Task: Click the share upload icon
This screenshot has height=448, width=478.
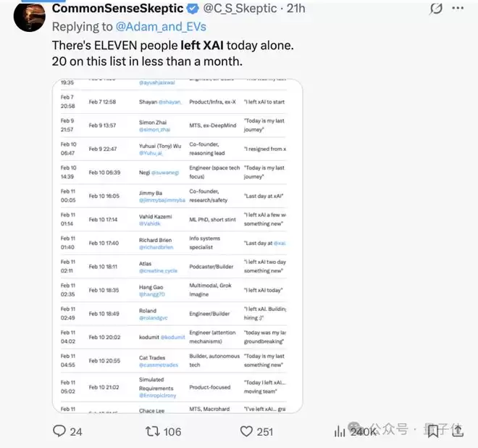Action: click(458, 431)
